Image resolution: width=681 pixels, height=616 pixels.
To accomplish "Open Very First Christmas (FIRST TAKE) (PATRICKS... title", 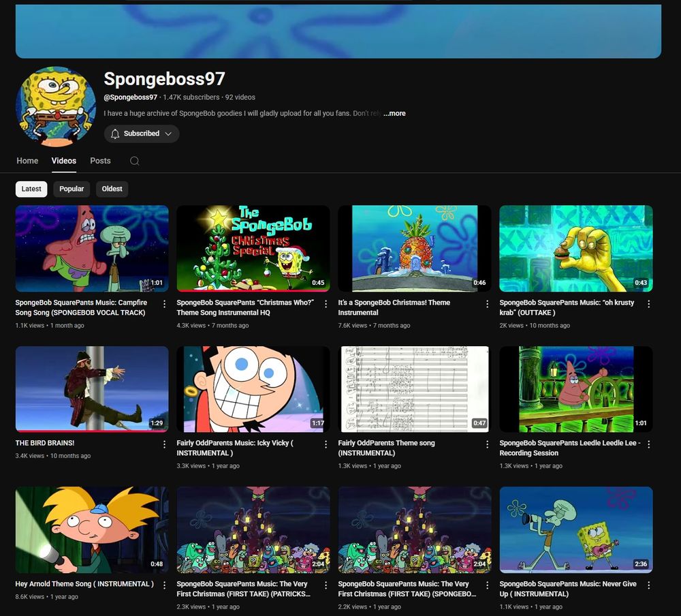I will pyautogui.click(x=244, y=589).
